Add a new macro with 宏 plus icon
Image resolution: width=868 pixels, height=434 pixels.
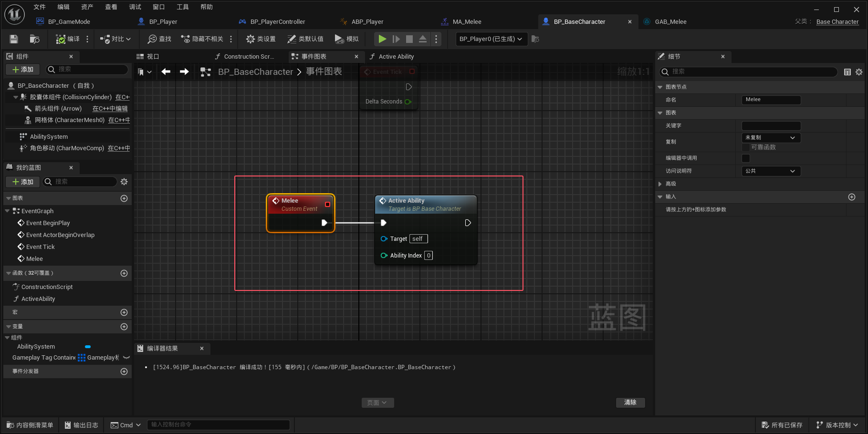coord(124,312)
